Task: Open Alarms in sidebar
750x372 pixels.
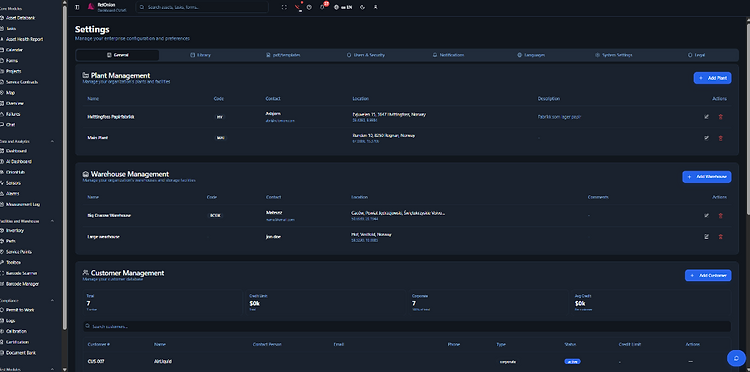Action: click(13, 194)
